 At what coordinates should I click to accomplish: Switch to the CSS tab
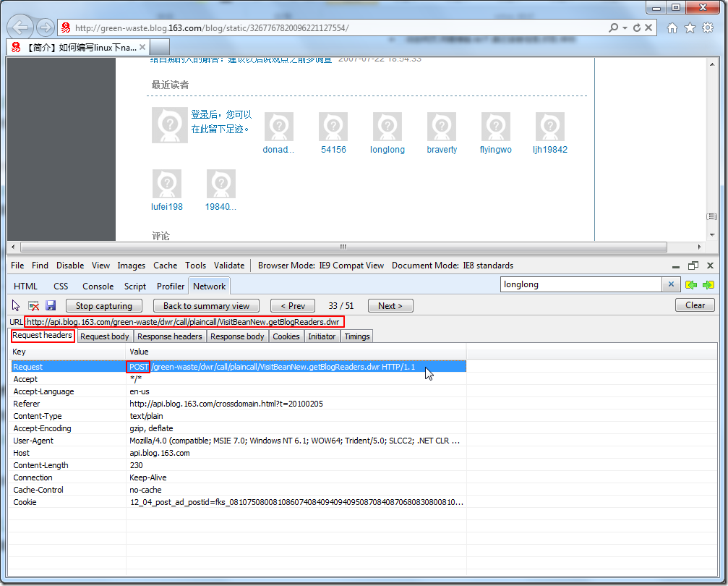61,286
